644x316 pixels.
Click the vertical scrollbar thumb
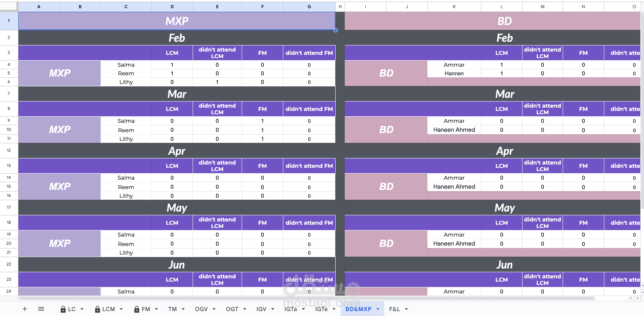[642, 110]
